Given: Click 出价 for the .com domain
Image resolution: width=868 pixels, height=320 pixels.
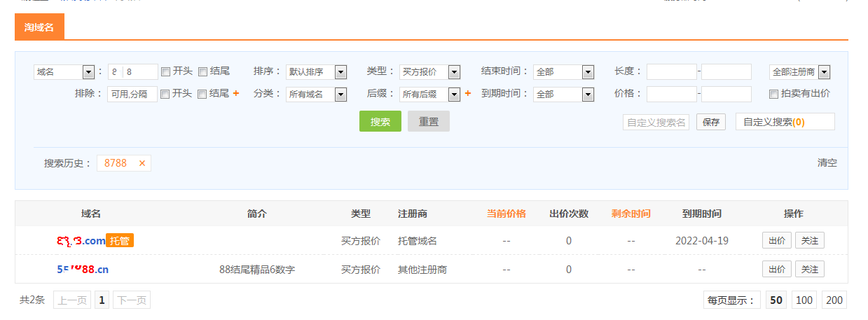Looking at the screenshot, I should pyautogui.click(x=776, y=241).
